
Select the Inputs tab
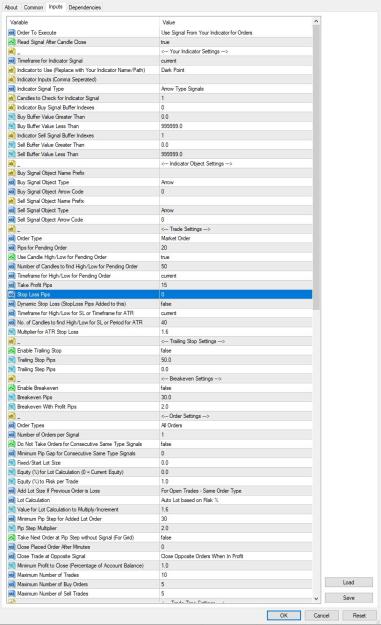[x=55, y=6]
